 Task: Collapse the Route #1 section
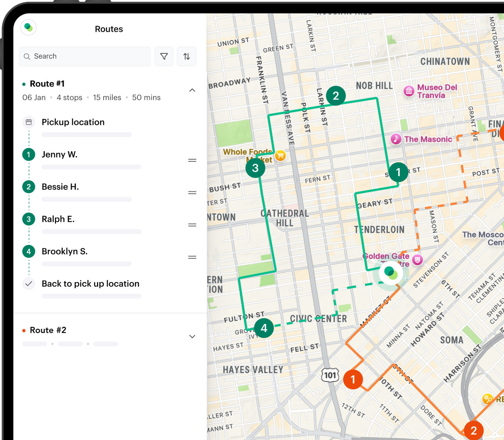tap(192, 90)
